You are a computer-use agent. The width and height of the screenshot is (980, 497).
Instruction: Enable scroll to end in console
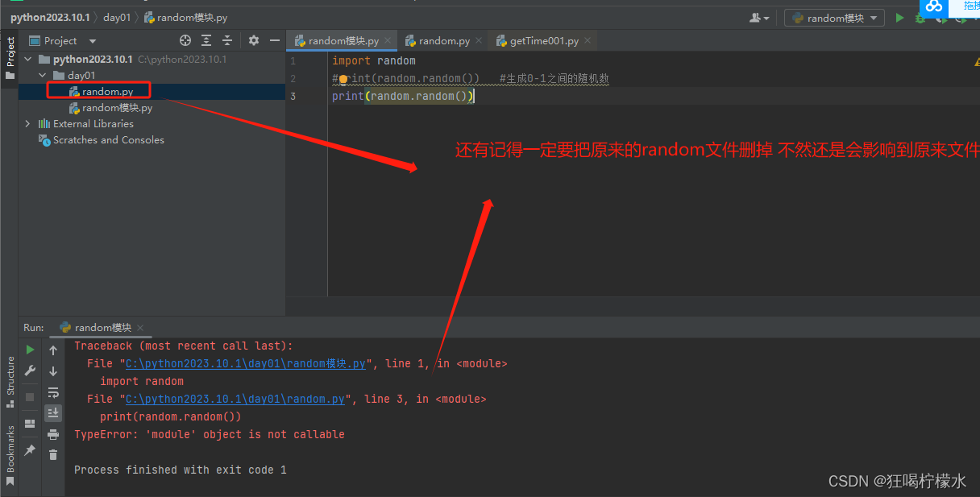coord(53,412)
